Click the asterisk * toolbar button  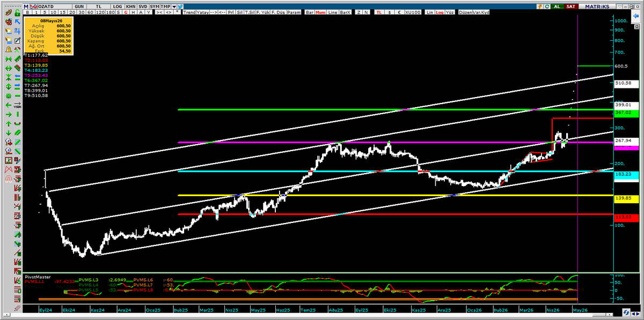point(177,12)
